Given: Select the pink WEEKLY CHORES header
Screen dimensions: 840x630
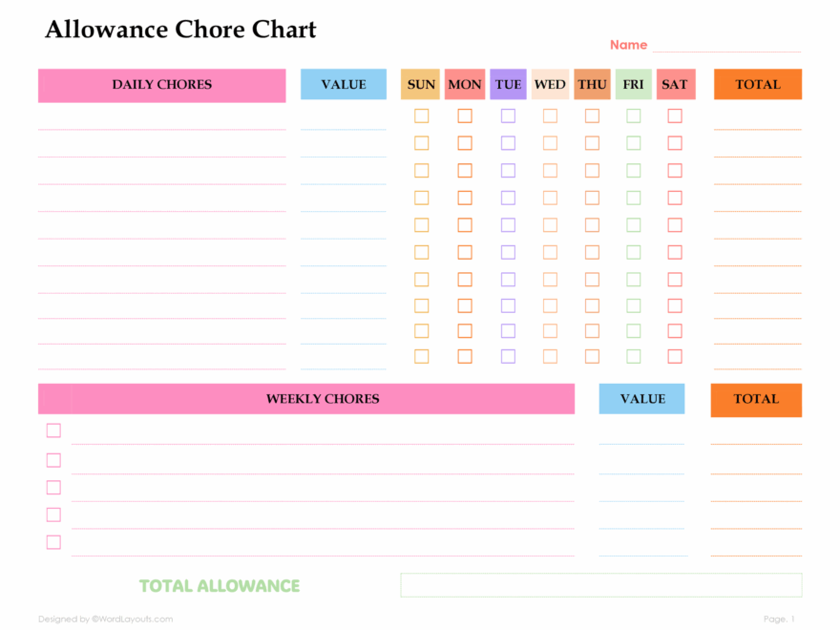Looking at the screenshot, I should coord(323,399).
